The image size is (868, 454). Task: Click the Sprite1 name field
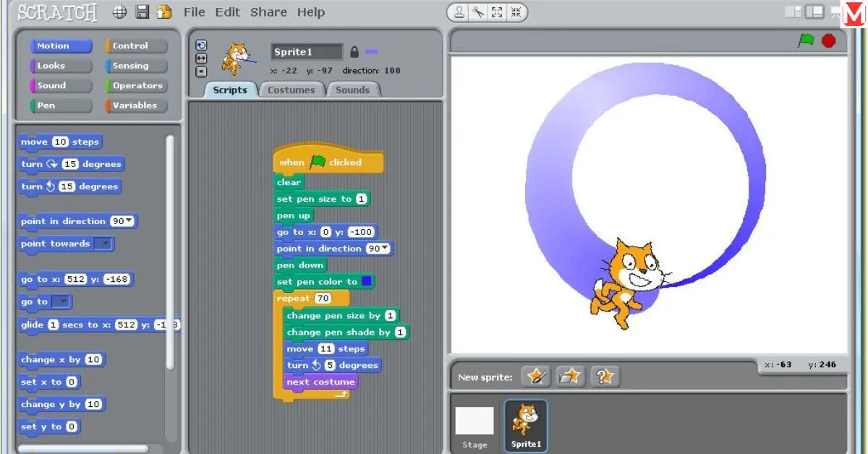click(x=307, y=51)
